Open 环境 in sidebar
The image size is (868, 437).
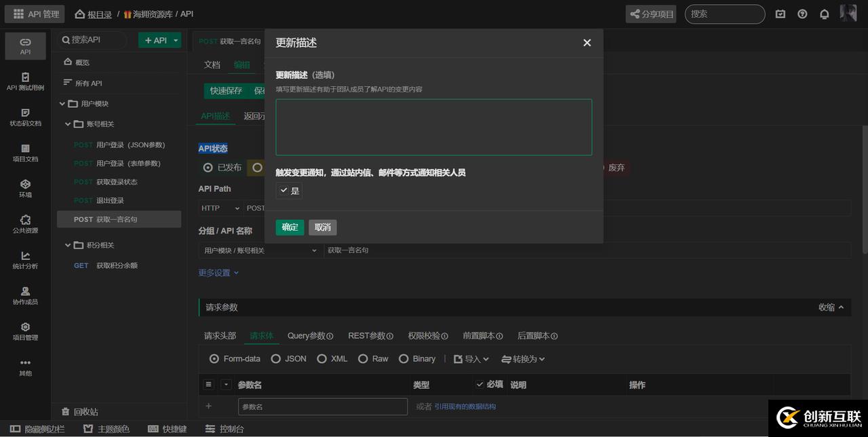(x=25, y=188)
